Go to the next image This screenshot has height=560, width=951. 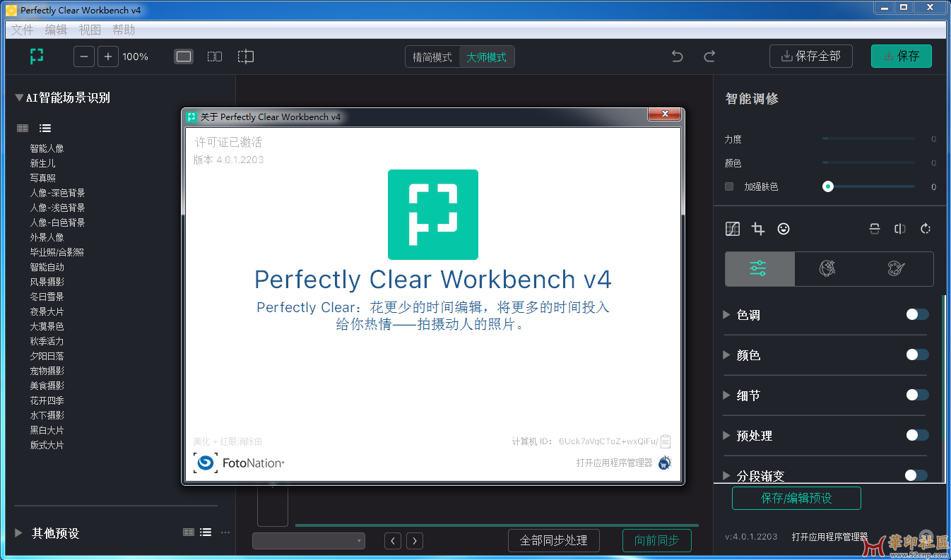[x=415, y=541]
